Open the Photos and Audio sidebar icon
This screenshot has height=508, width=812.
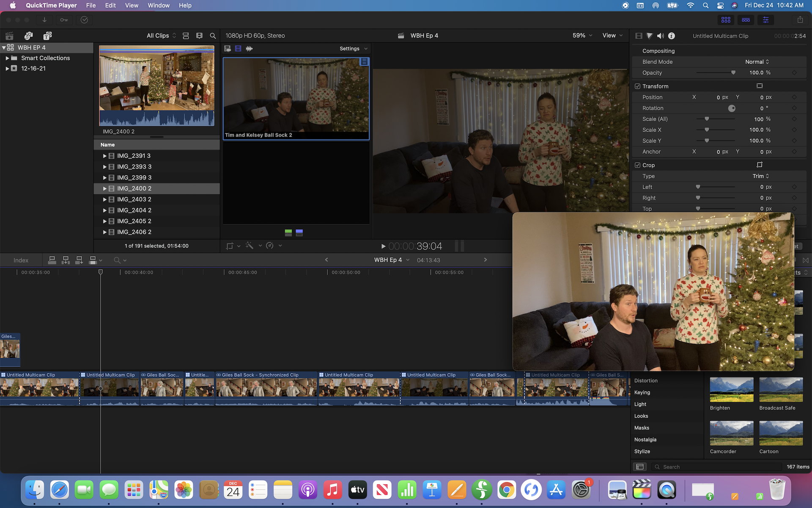pyautogui.click(x=28, y=36)
